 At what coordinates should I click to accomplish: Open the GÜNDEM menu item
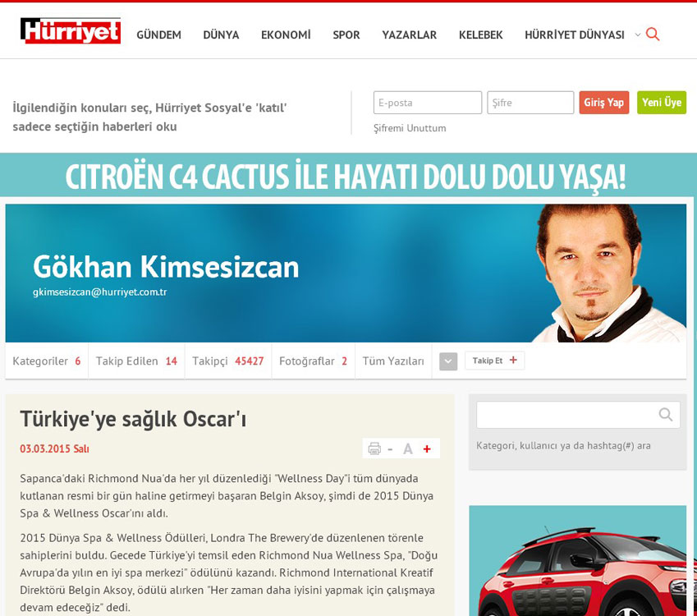[x=158, y=34]
